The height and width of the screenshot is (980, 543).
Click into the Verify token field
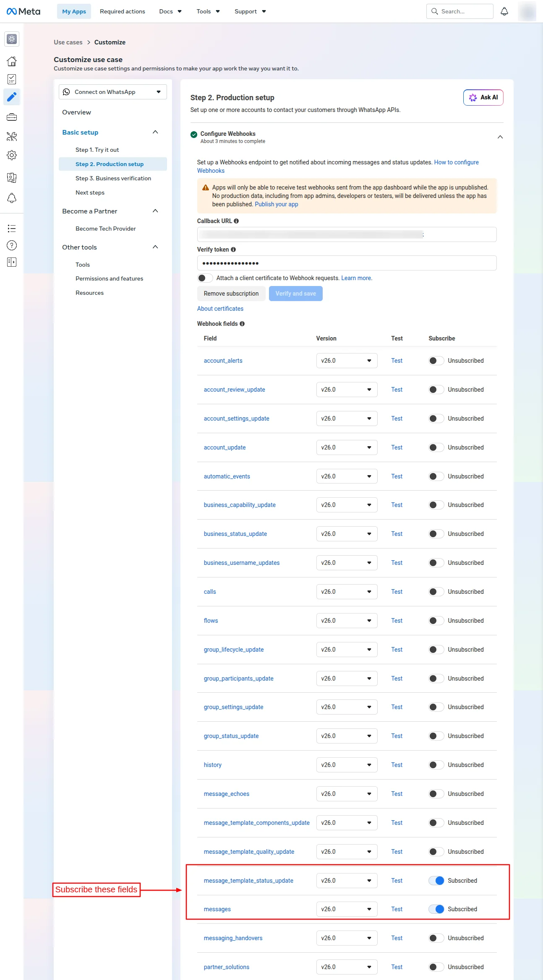[347, 263]
